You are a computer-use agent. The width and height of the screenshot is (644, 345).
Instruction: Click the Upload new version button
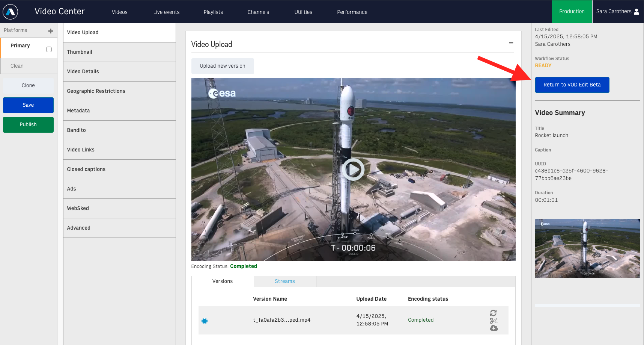point(223,66)
